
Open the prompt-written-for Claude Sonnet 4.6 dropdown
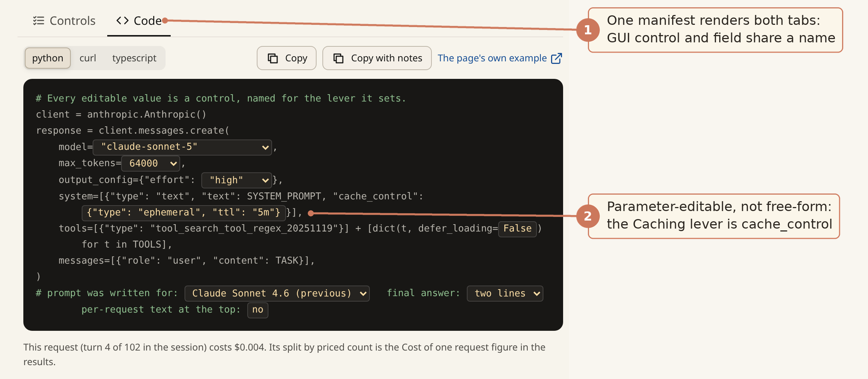pyautogui.click(x=277, y=294)
